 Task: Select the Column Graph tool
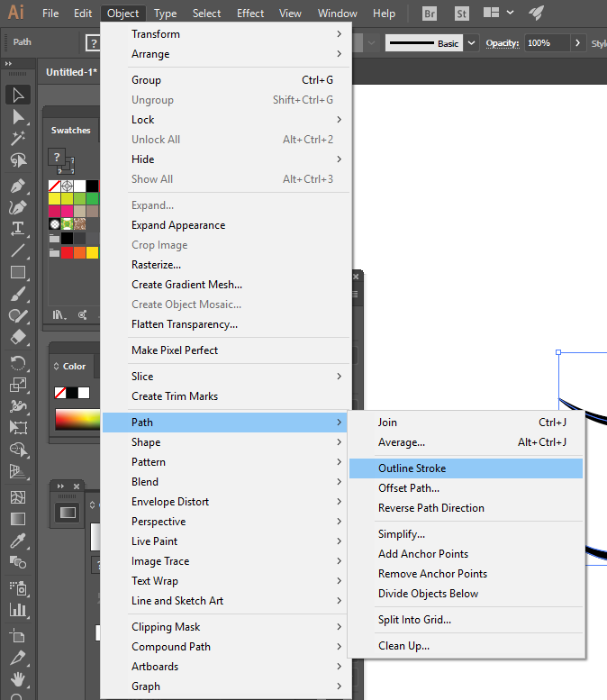[x=18, y=609]
